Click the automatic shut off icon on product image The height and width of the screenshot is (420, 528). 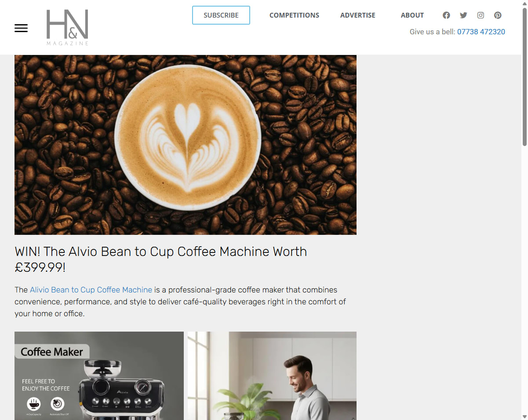pos(57,403)
